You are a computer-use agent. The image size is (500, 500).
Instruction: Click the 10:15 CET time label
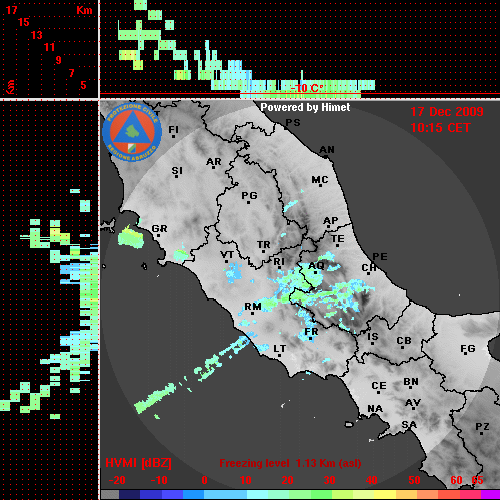(x=440, y=128)
